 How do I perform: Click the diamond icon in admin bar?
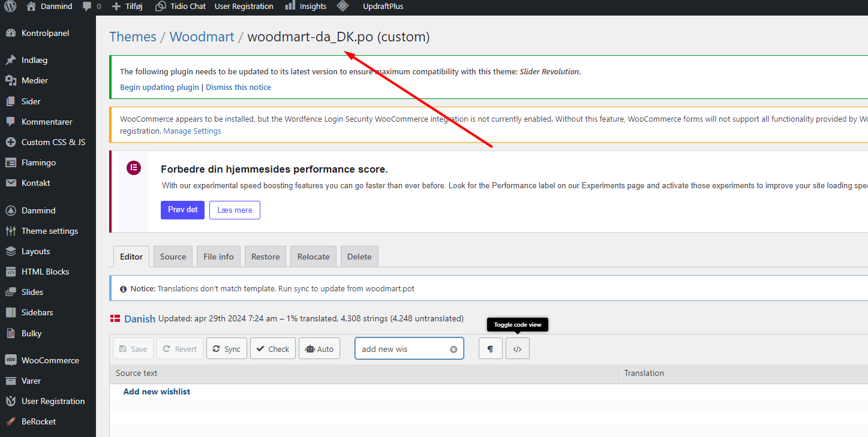pos(343,7)
